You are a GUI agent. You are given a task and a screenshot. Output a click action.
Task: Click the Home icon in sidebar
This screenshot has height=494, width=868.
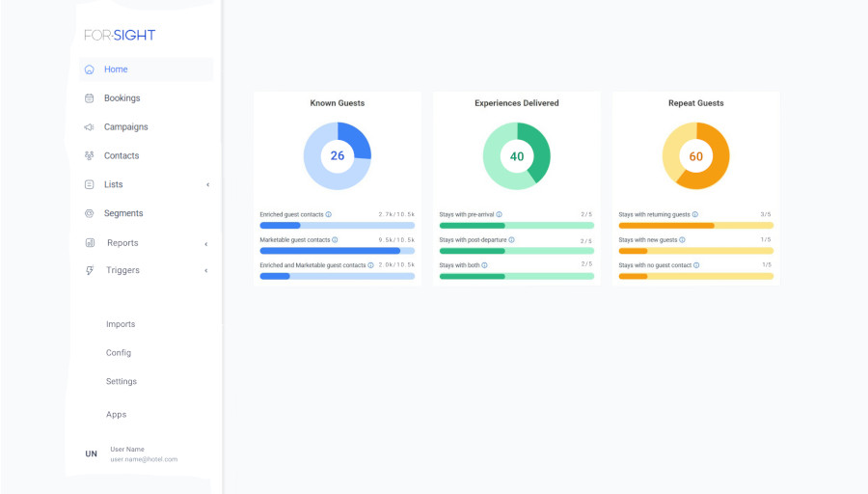(89, 69)
